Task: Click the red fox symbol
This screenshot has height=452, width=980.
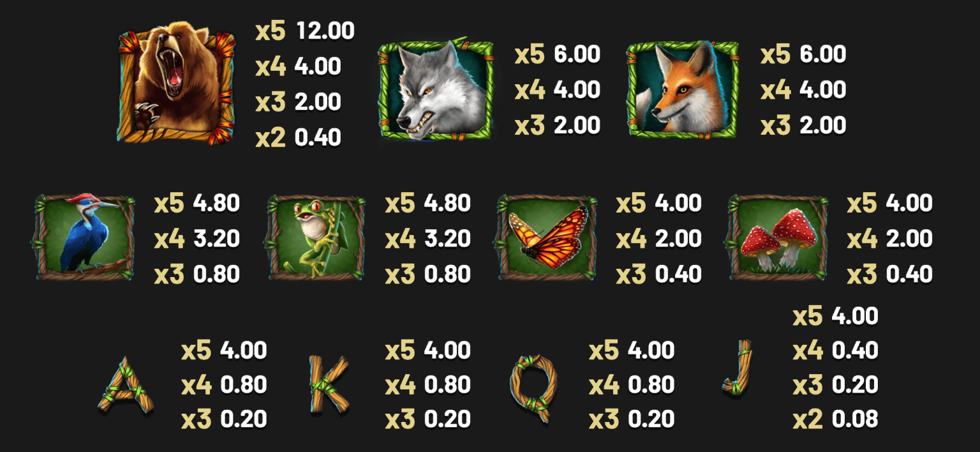Action: 683,89
